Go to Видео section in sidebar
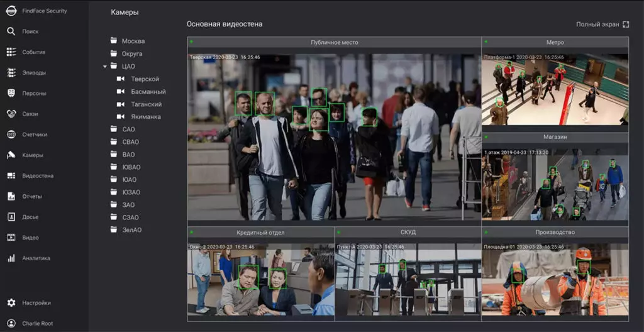The image size is (644, 332). (x=30, y=238)
